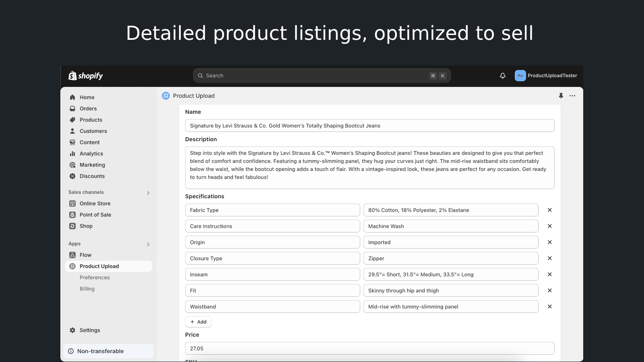Open ProductUploadTester account menu
The height and width of the screenshot is (362, 644).
point(546,76)
